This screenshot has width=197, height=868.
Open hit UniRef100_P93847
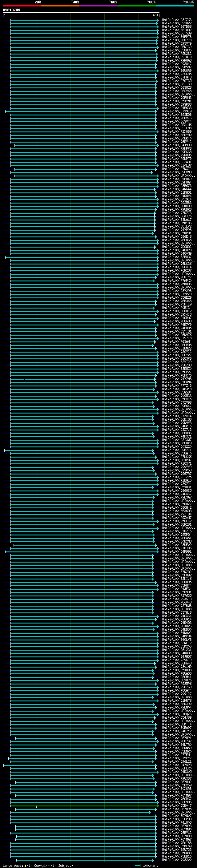click(176, 64)
